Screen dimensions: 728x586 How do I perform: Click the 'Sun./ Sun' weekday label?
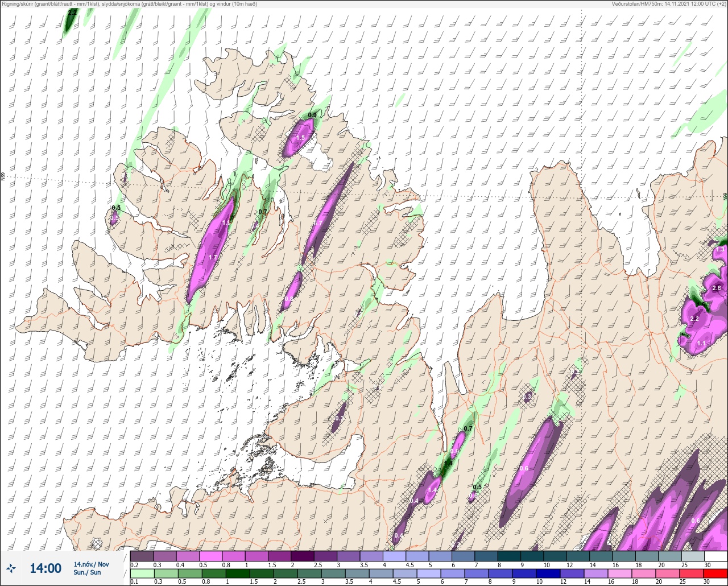[87, 572]
